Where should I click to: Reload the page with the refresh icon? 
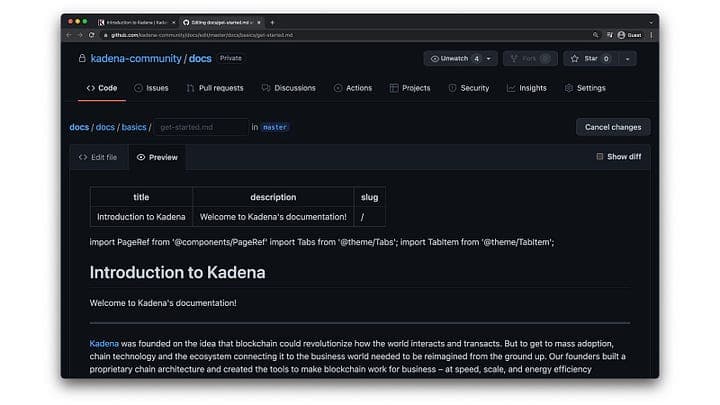pyautogui.click(x=91, y=35)
